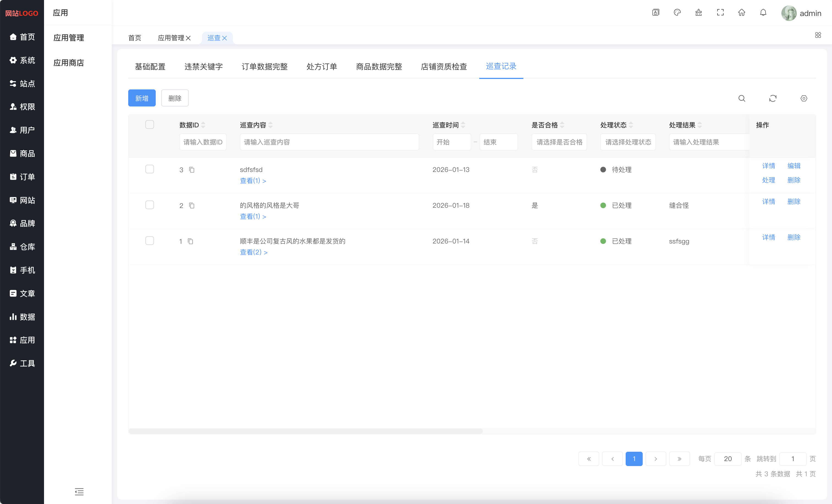832x504 pixels.
Task: Open the 是否合格 filter dropdown
Action: tap(559, 142)
